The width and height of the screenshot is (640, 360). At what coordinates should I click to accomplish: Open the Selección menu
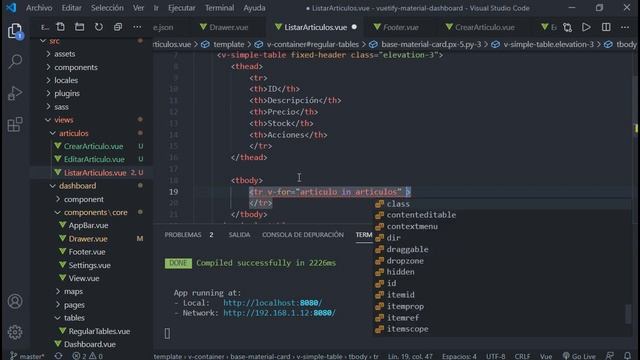point(107,8)
